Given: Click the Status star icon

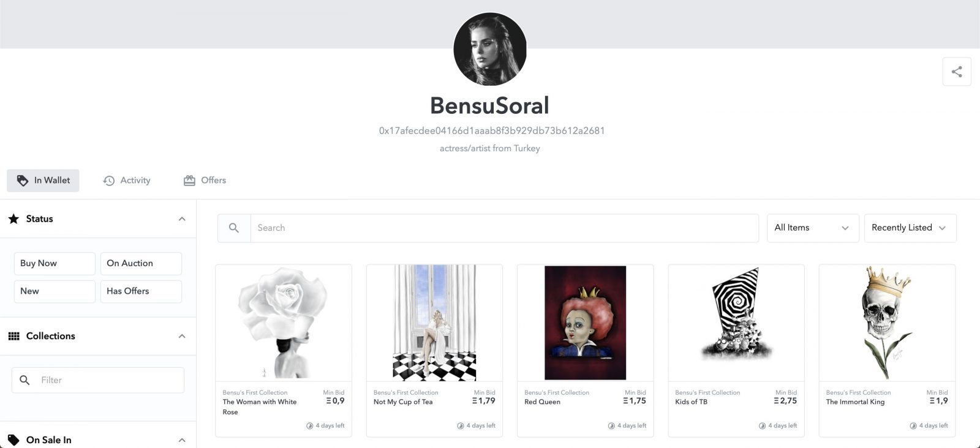Looking at the screenshot, I should (x=13, y=218).
